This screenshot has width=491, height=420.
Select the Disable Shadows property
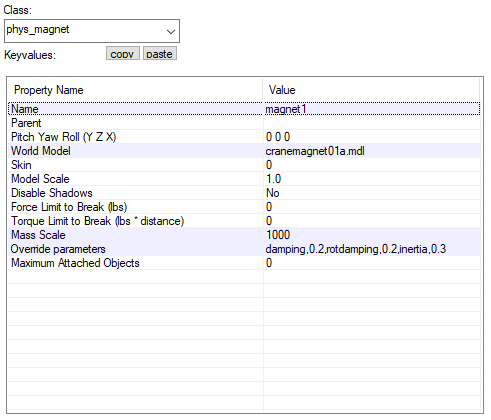click(244, 193)
